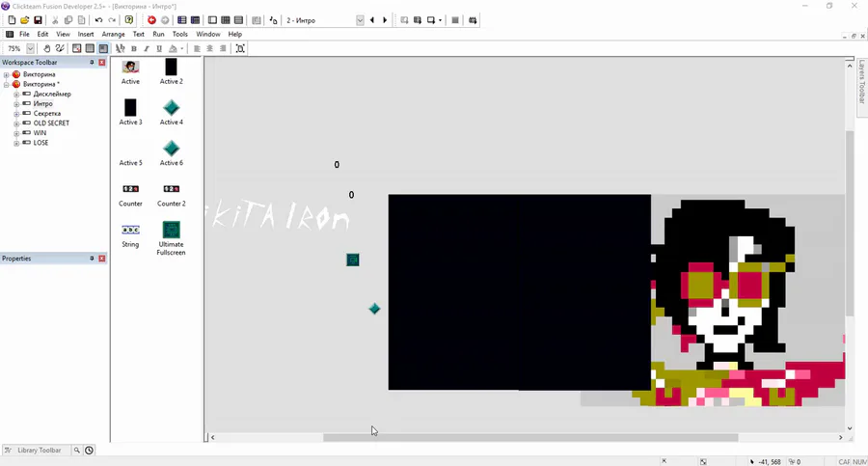Open the Insert menu
Image resolution: width=868 pixels, height=466 pixels.
pos(86,35)
